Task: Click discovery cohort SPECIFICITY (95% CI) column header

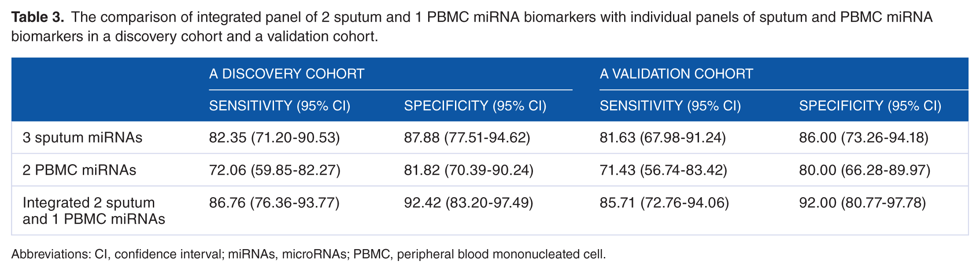Action: click(475, 106)
